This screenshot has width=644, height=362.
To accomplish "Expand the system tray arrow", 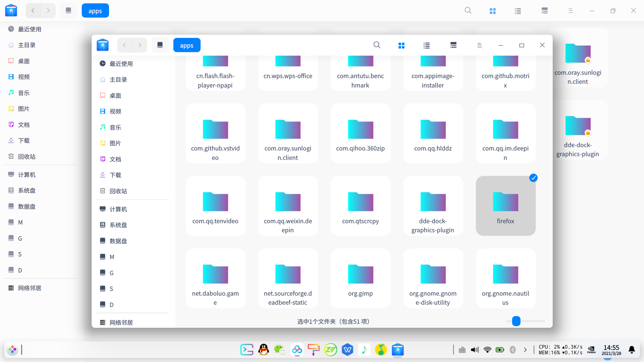I will 525,350.
